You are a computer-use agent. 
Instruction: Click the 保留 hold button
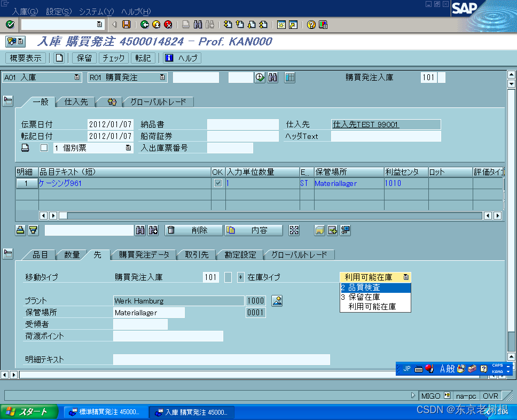(x=84, y=58)
